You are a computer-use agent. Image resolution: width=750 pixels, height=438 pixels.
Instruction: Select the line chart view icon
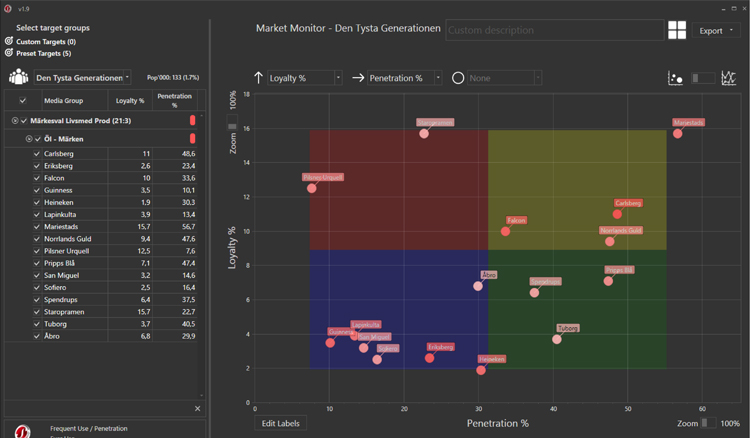tap(729, 78)
